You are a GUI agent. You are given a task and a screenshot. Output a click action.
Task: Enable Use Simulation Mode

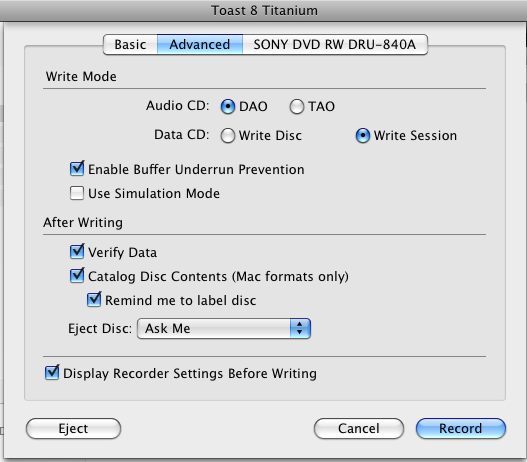(77, 193)
